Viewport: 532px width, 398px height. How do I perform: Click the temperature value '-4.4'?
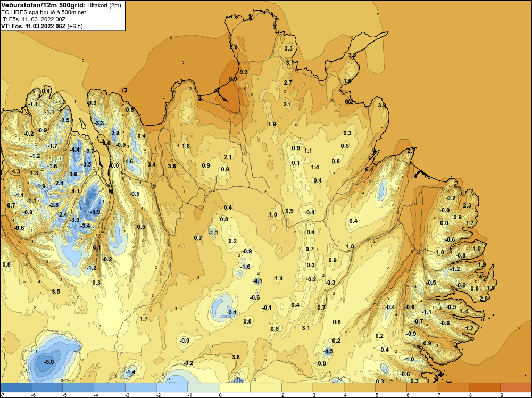(x=74, y=150)
